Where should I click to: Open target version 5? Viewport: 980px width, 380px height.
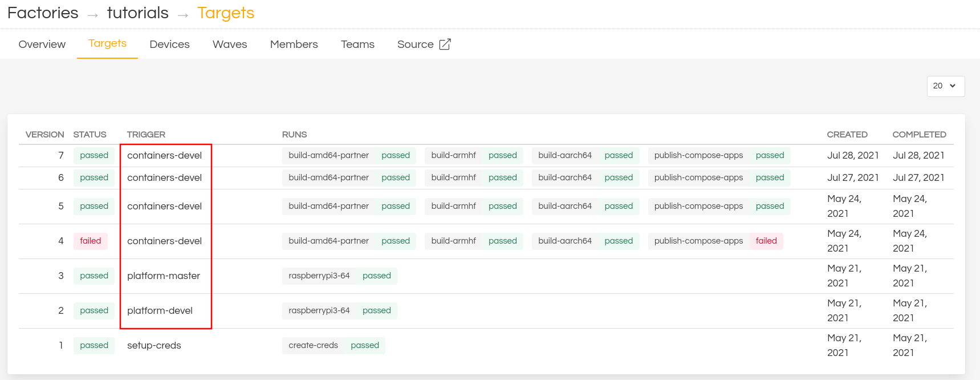[x=61, y=206]
